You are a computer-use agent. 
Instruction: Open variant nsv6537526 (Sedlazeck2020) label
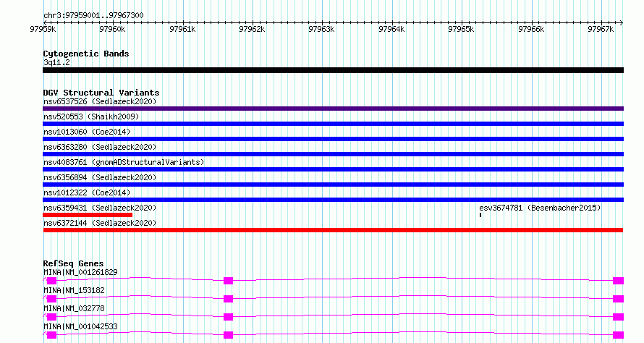100,101
